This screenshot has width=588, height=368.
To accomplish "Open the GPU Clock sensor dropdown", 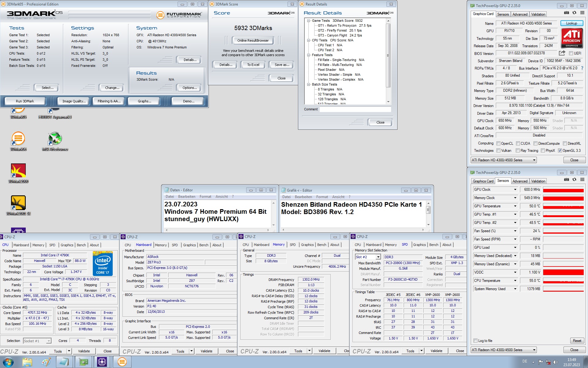I will coord(515,190).
